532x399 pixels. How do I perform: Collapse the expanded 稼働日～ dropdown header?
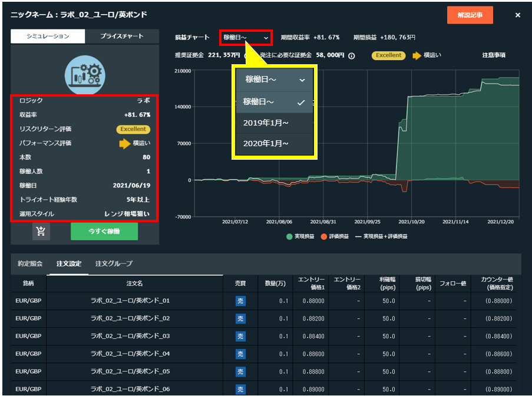pos(274,80)
